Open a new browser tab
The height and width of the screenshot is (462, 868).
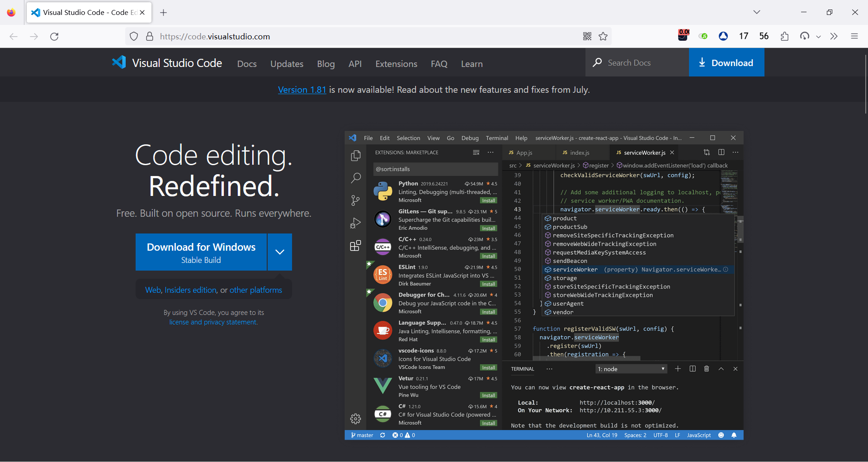(164, 13)
